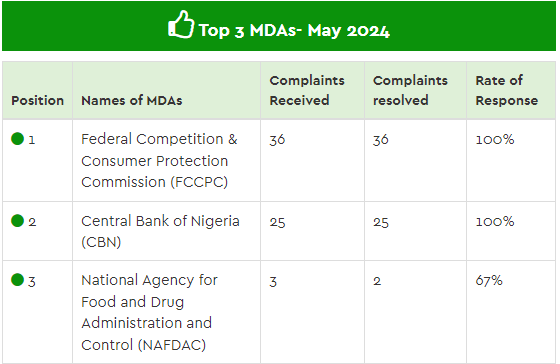Viewport: 560px width, 364px height.
Task: Select Federal Competition & Consumer Protection Commission name
Action: (x=159, y=160)
